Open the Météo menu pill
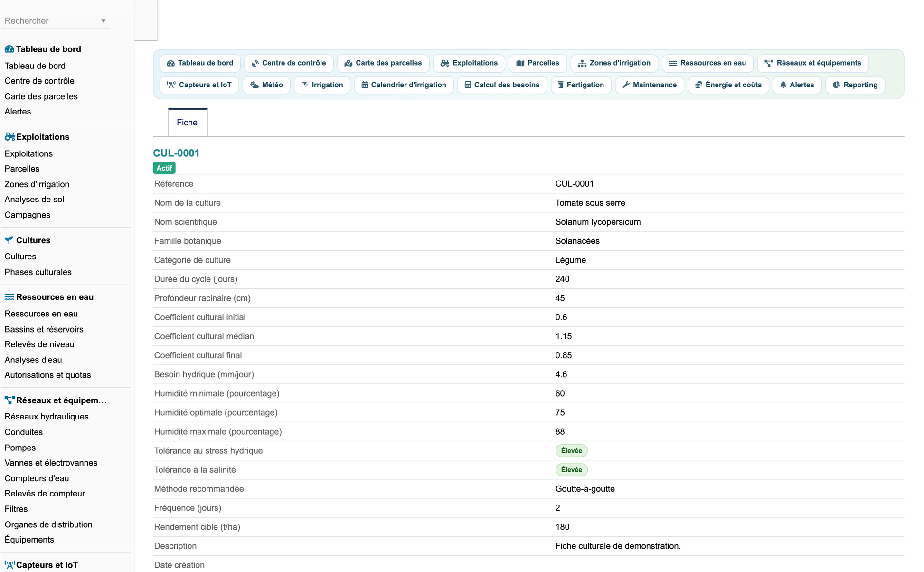924x572 pixels. 266,85
